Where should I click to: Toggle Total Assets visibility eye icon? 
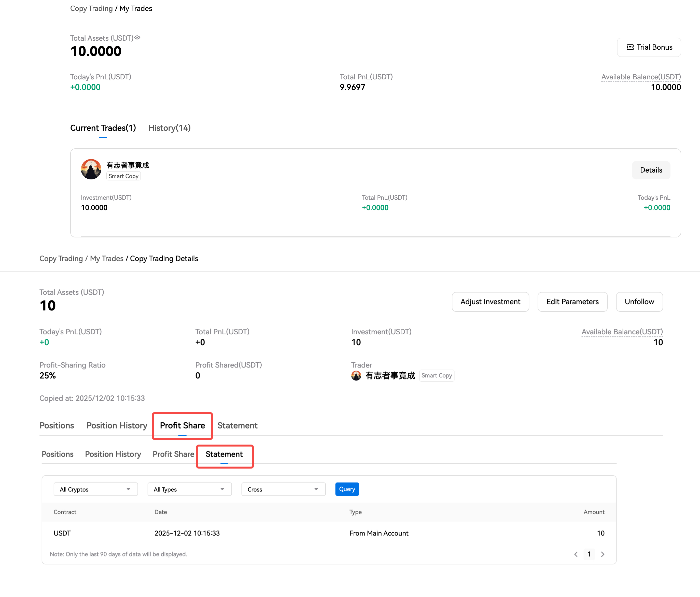[137, 37]
